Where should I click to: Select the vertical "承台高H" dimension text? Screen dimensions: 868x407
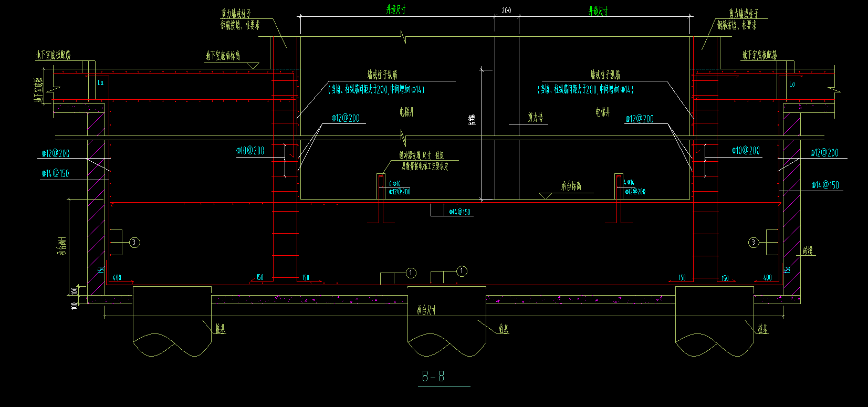(61, 246)
